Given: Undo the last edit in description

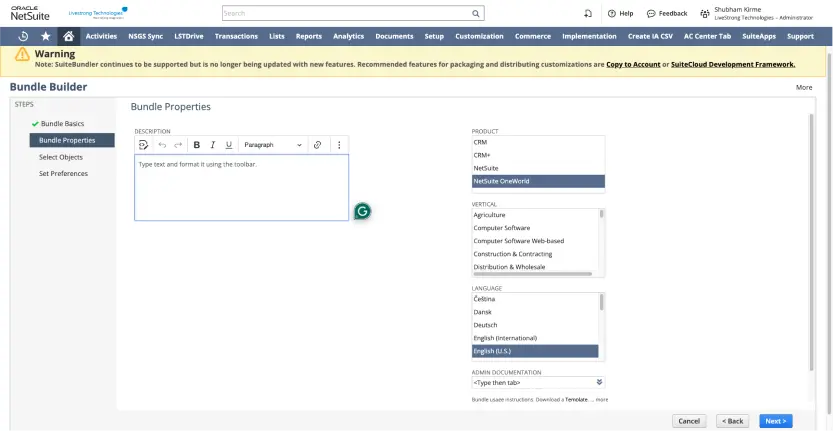Looking at the screenshot, I should (x=162, y=145).
